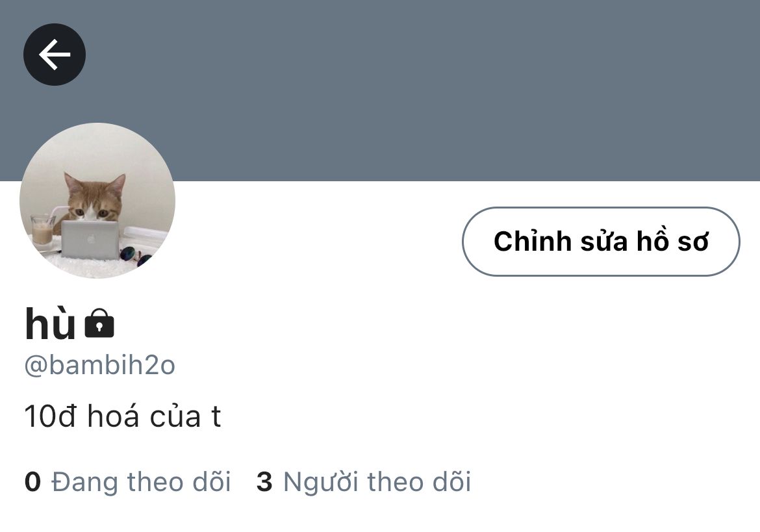Tap the iced coffee glass in the avatar
Screen dimensions: 760x532
pos(43,229)
